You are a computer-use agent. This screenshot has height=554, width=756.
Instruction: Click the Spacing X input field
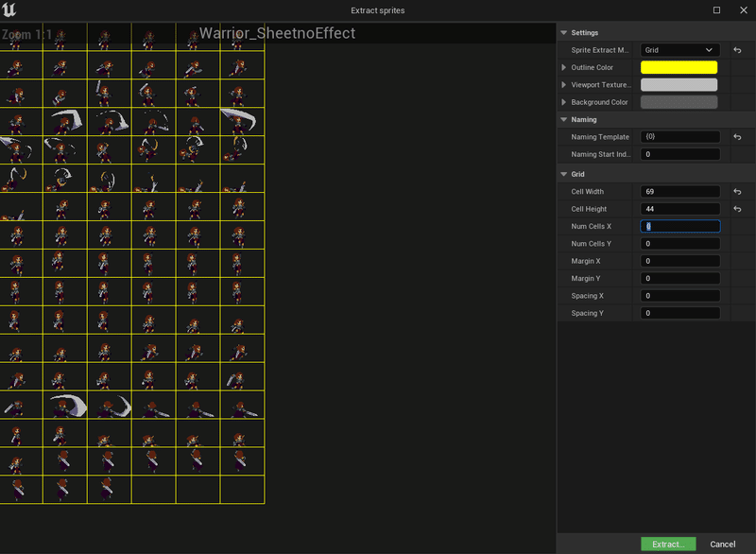679,296
